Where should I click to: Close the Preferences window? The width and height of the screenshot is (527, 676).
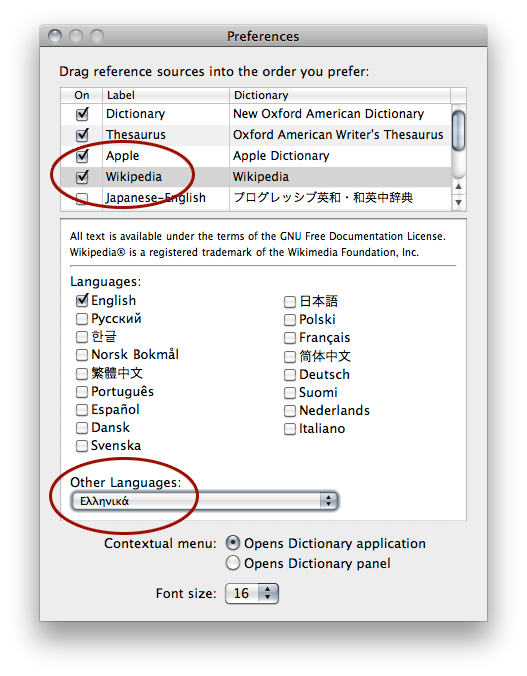coord(55,36)
